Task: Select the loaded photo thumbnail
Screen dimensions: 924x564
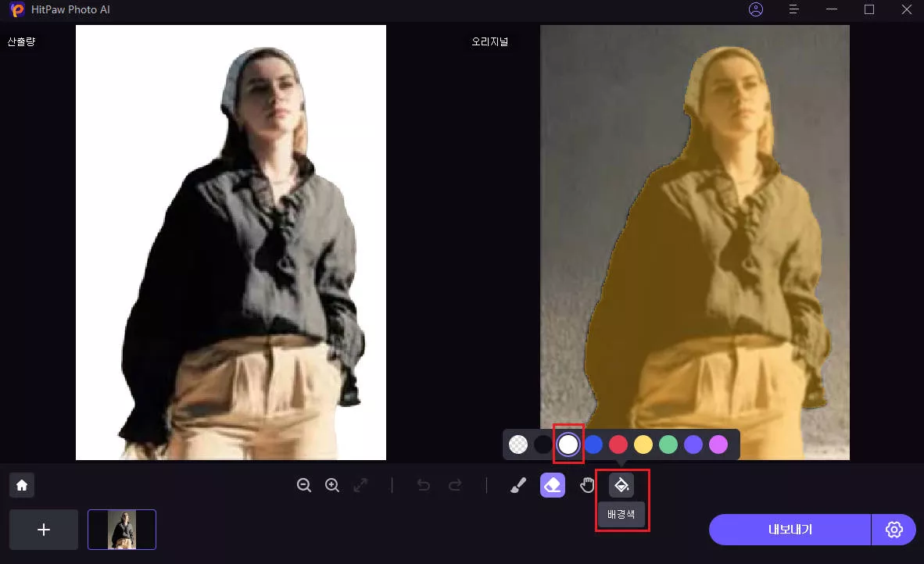Action: pyautogui.click(x=122, y=530)
